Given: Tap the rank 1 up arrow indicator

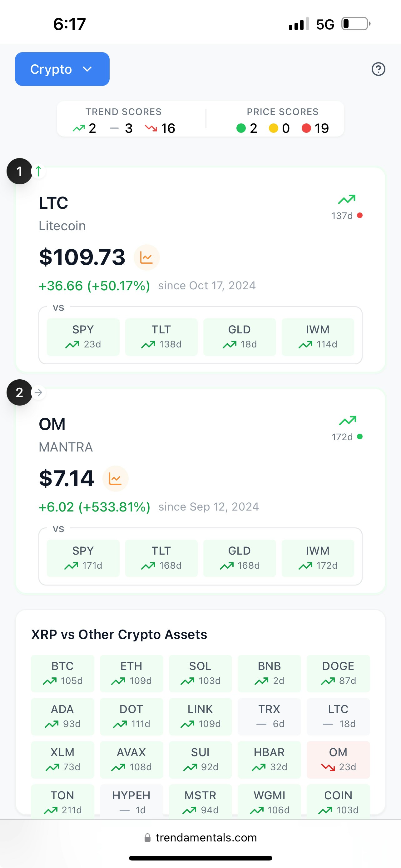Looking at the screenshot, I should 38,171.
